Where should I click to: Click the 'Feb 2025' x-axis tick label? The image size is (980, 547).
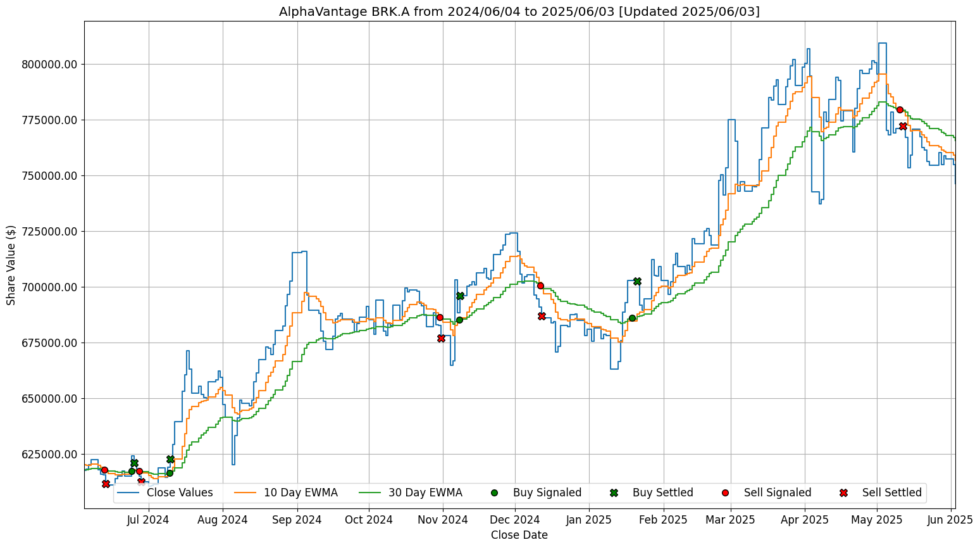[x=664, y=520]
